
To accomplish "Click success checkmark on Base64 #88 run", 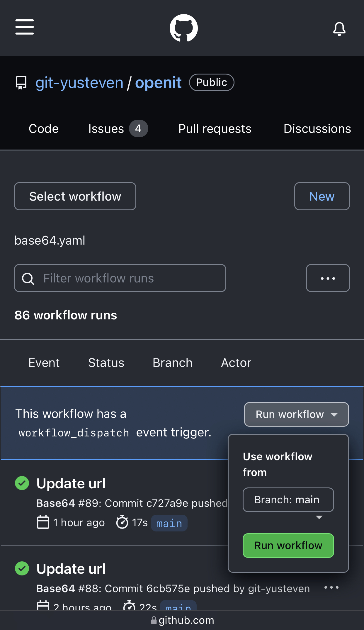I will click(x=22, y=568).
